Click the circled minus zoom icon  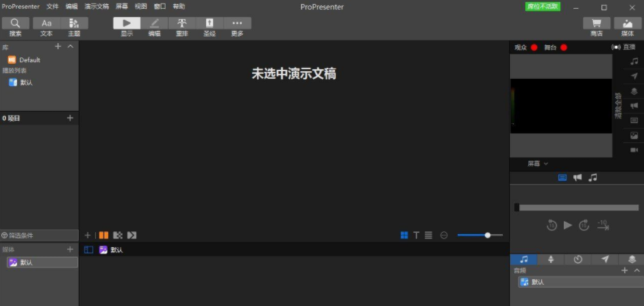click(x=443, y=235)
